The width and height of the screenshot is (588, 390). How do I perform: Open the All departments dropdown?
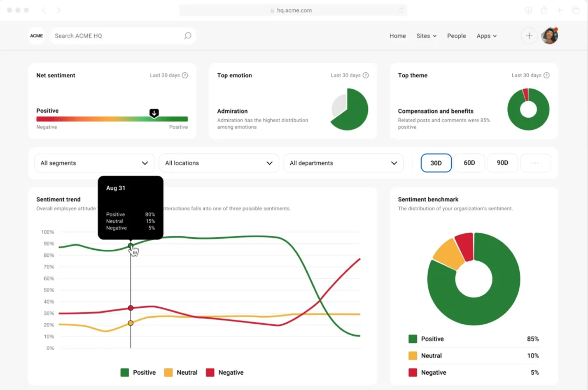[x=343, y=163]
